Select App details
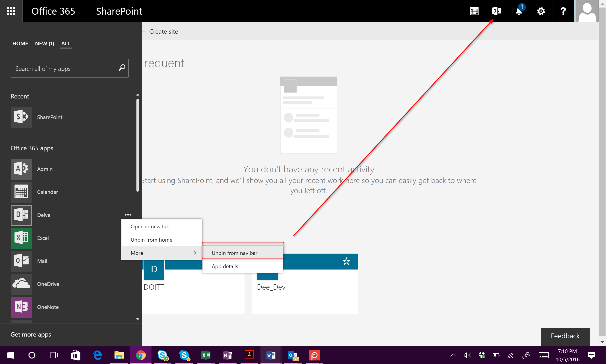The image size is (606, 364). point(243,266)
